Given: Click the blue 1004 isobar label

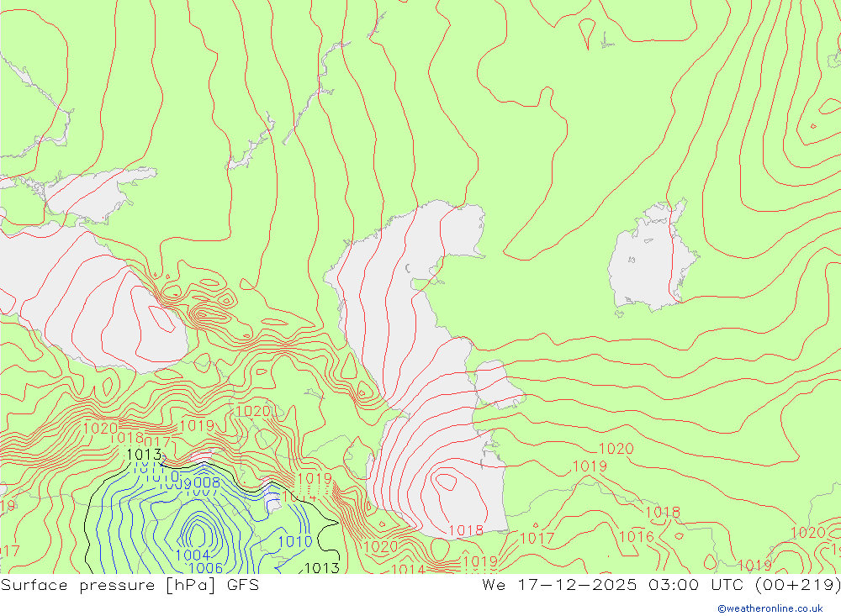Looking at the screenshot, I should 192,555.
